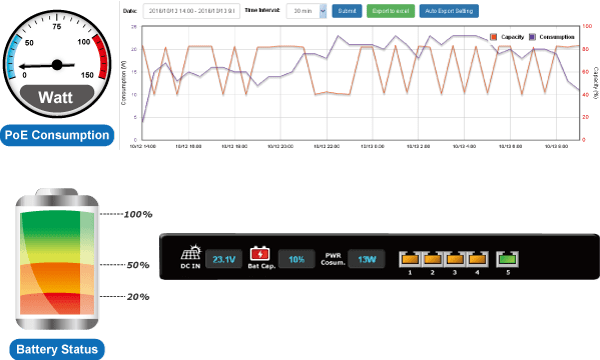Image resolution: width=600 pixels, height=360 pixels.
Task: Click the Watt gauge needle hub
Action: (57, 65)
